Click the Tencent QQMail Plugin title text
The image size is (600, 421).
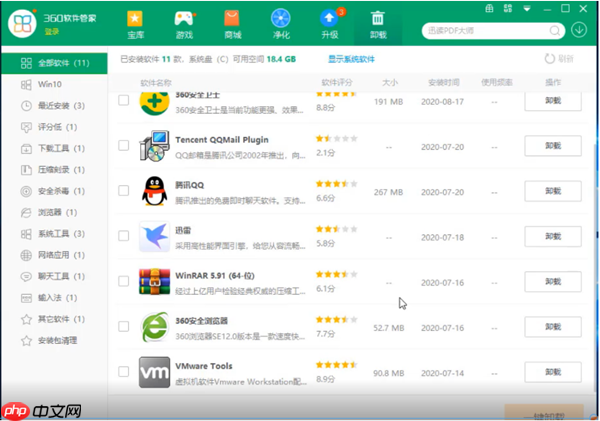click(222, 140)
